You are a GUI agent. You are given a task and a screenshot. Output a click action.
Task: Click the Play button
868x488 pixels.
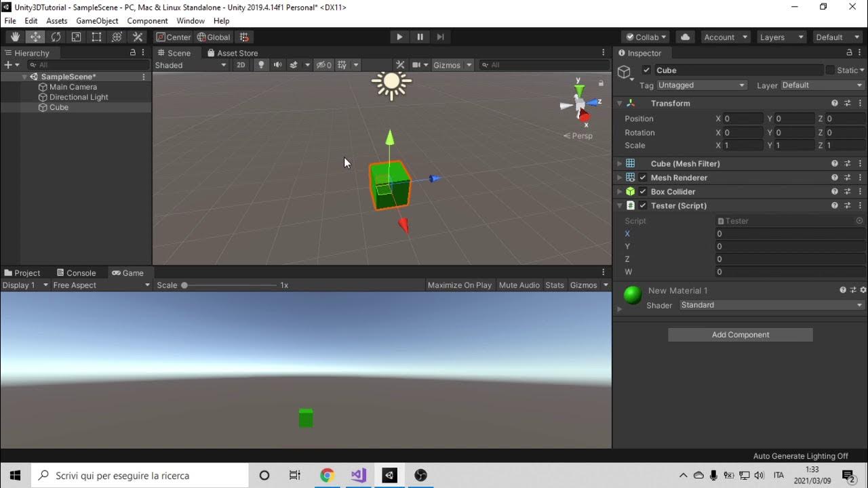(399, 37)
